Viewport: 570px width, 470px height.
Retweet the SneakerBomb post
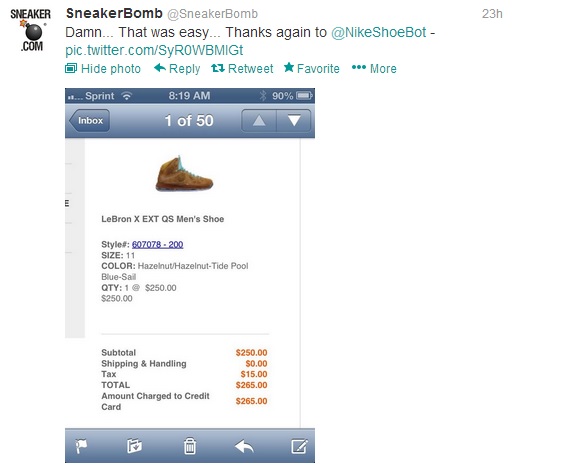tap(242, 68)
